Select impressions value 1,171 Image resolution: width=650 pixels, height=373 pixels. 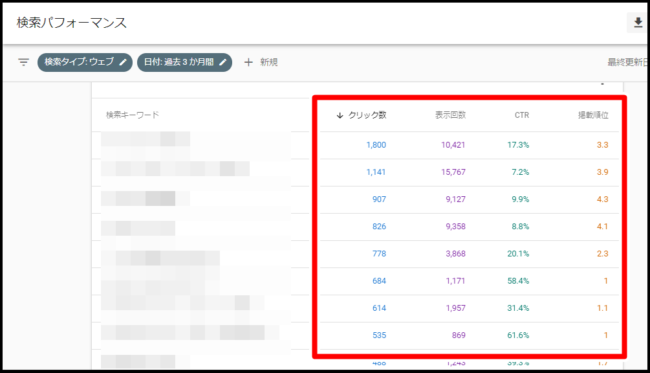click(x=456, y=281)
